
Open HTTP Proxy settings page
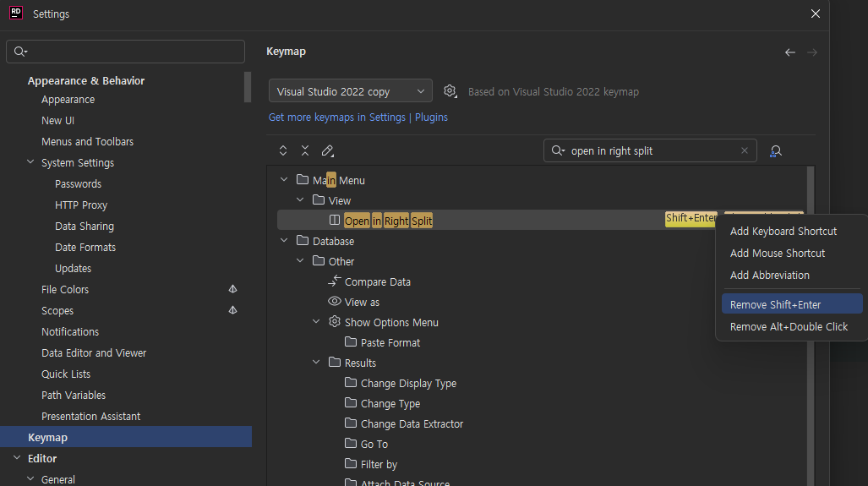pyautogui.click(x=81, y=205)
